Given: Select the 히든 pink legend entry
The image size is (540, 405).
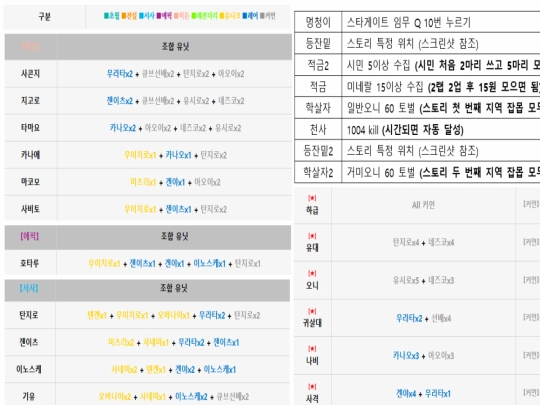Looking at the screenshot, I should click(x=181, y=16).
